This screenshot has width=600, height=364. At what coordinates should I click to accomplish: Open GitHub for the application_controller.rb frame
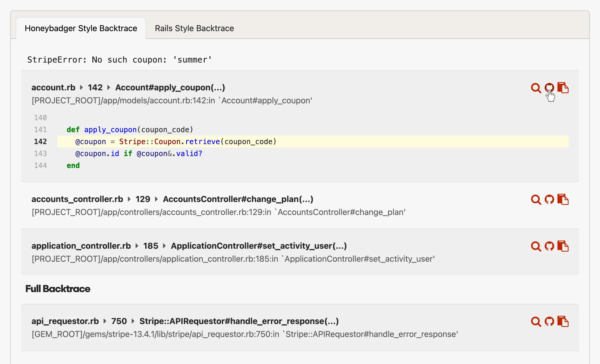(x=549, y=247)
